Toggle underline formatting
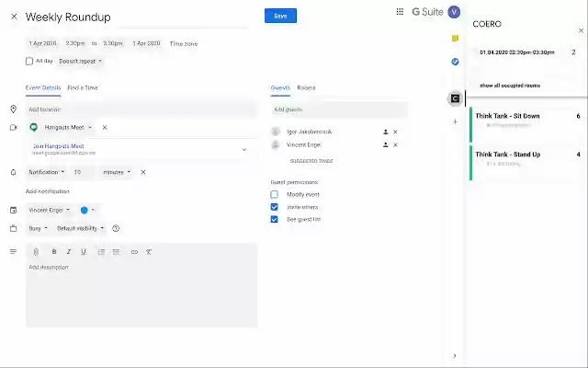588x368 pixels. point(84,252)
